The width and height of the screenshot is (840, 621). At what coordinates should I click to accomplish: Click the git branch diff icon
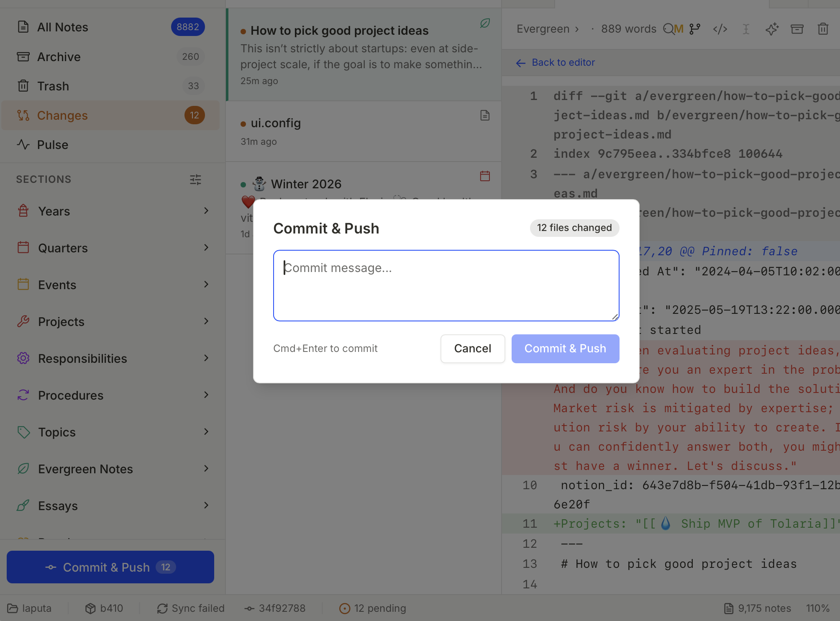click(695, 29)
